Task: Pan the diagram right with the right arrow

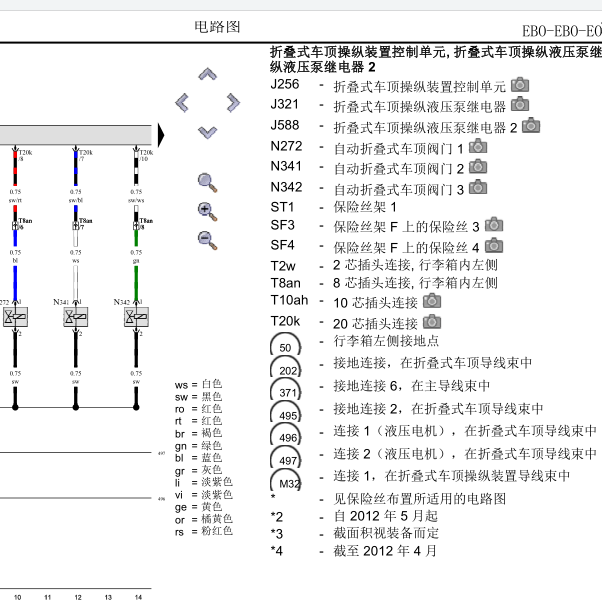Action: point(233,103)
